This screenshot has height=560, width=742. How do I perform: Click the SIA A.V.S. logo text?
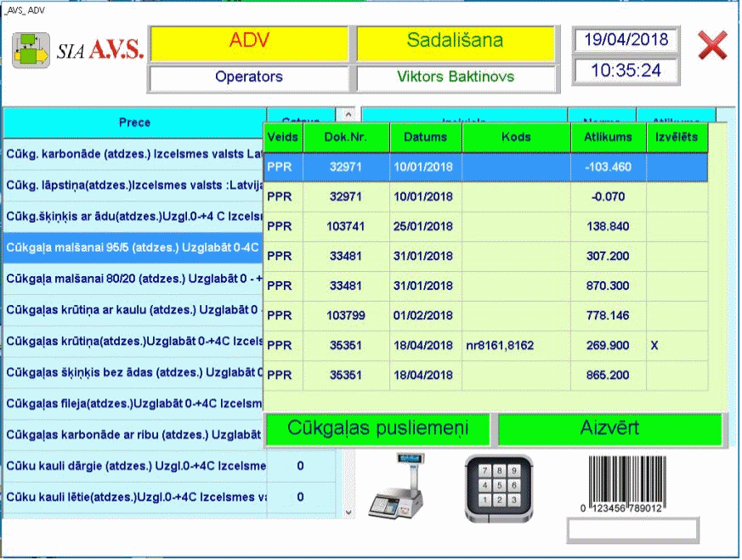tap(99, 49)
